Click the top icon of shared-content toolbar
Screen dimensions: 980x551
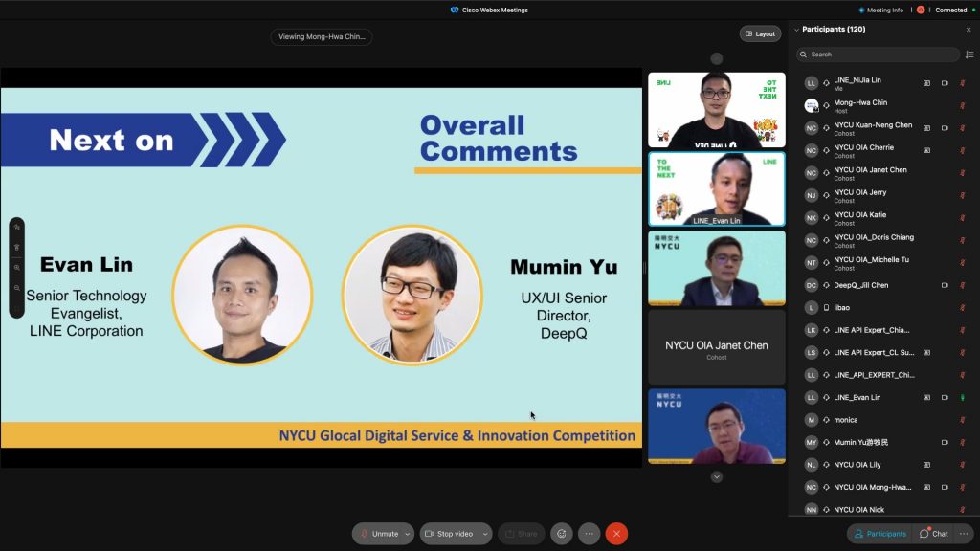pos(17,227)
